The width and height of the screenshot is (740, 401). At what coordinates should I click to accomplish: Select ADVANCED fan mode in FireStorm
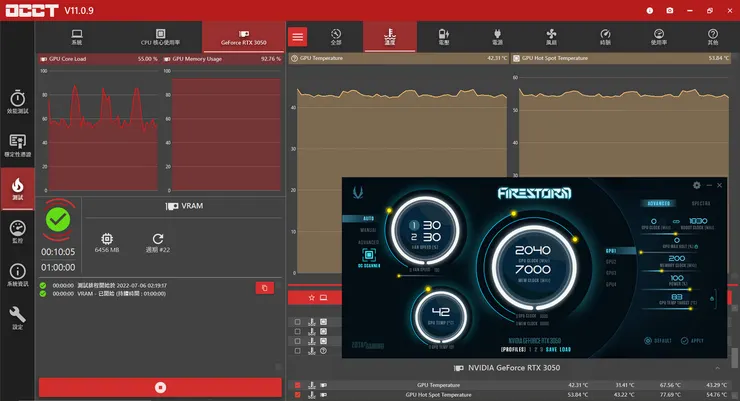368,242
